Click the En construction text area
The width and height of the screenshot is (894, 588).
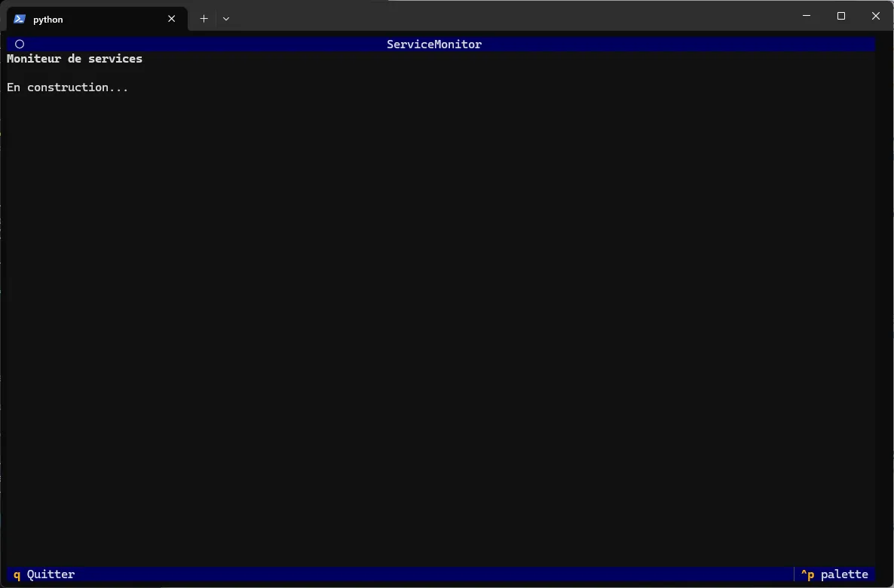coord(67,87)
